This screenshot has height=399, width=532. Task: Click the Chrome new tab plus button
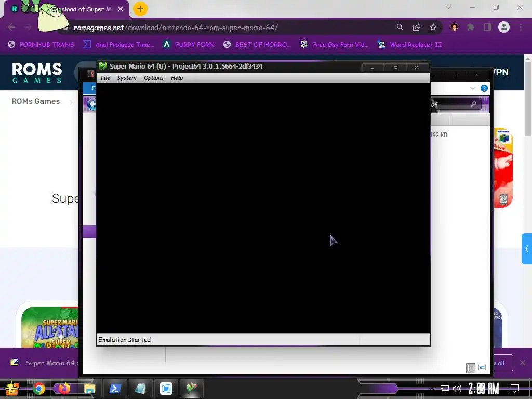140,9
